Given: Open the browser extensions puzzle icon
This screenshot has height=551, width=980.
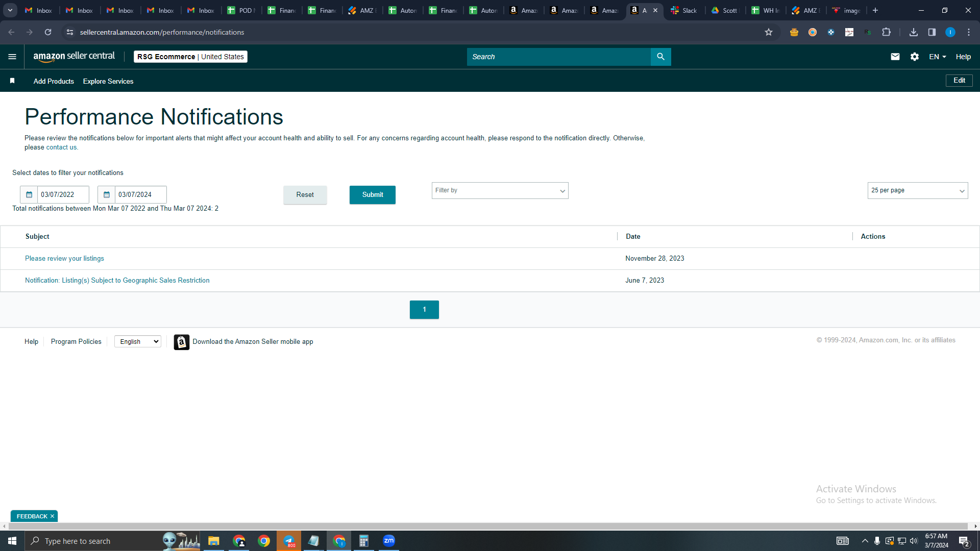Looking at the screenshot, I should pyautogui.click(x=886, y=32).
